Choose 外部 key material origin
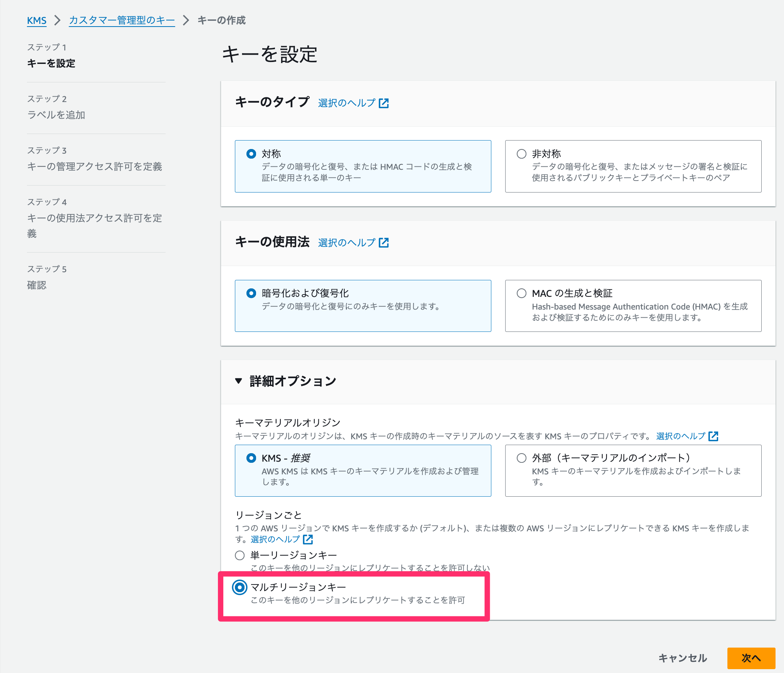 click(x=521, y=458)
